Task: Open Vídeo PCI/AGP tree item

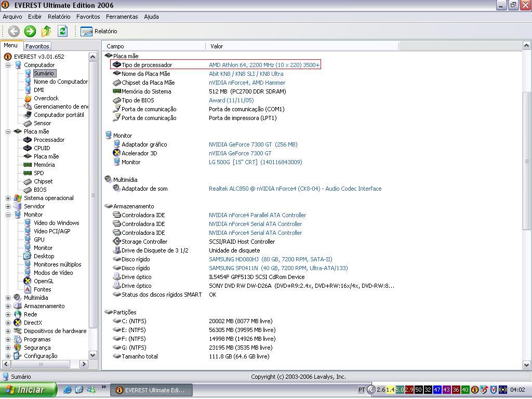Action: point(52,231)
